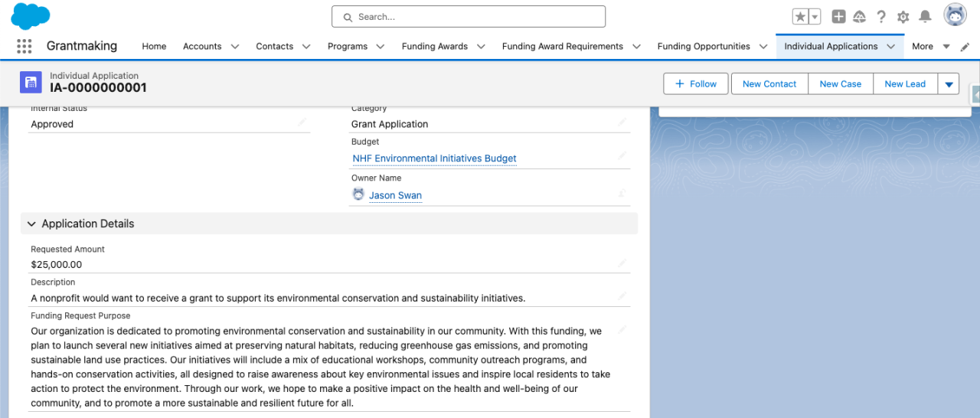Viewport: 980px width, 418px height.
Task: Open the NHF Environmental Initiatives Budget link
Action: pos(435,158)
